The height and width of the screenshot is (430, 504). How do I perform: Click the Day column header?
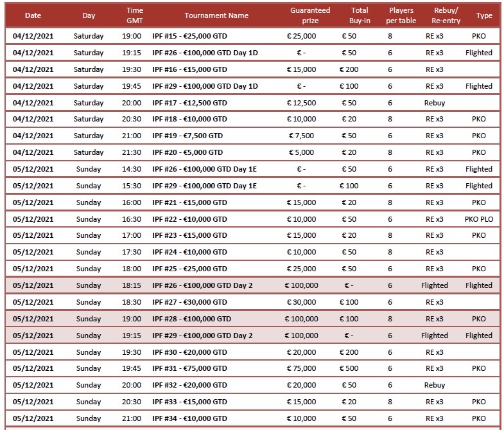89,15
